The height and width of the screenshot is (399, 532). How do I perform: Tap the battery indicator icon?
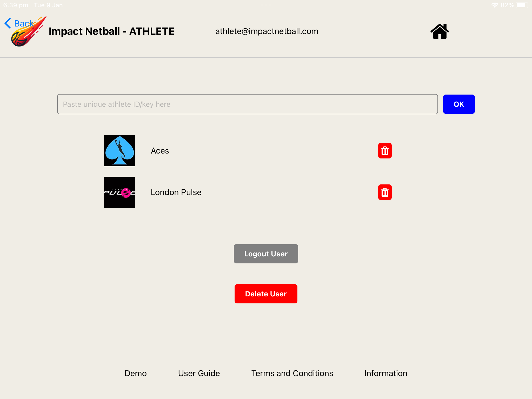coord(522,5)
